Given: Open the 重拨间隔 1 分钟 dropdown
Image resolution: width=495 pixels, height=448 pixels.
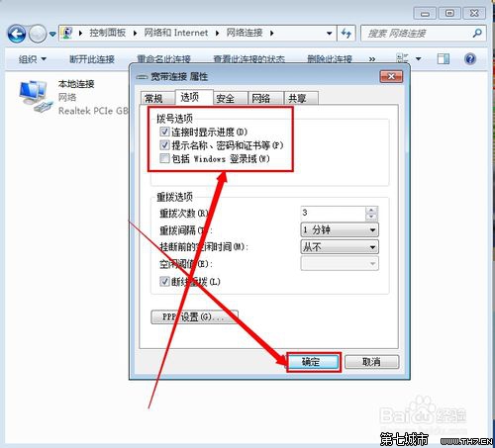Looking at the screenshot, I should (340, 229).
